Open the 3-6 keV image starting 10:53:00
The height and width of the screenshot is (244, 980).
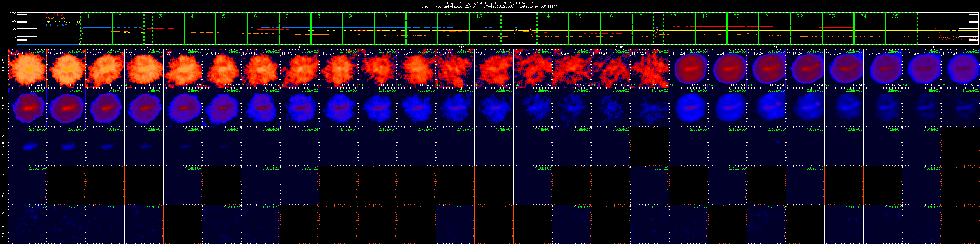tap(27, 69)
